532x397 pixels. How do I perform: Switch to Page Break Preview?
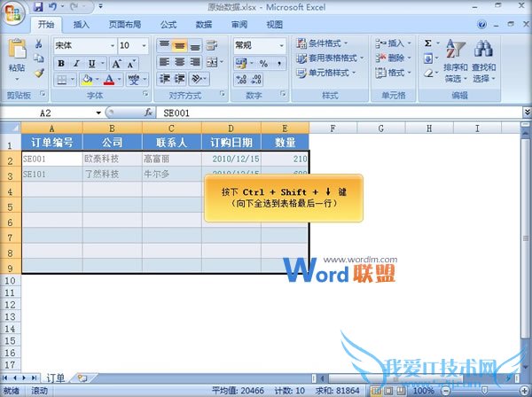tap(401, 391)
